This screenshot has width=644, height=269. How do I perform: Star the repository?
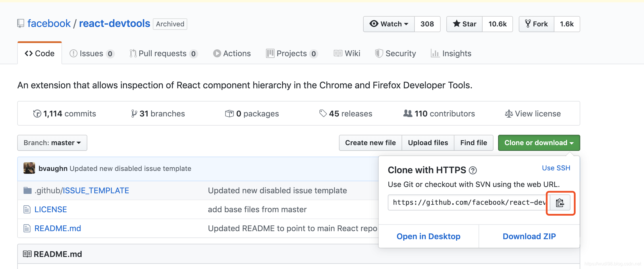(464, 24)
